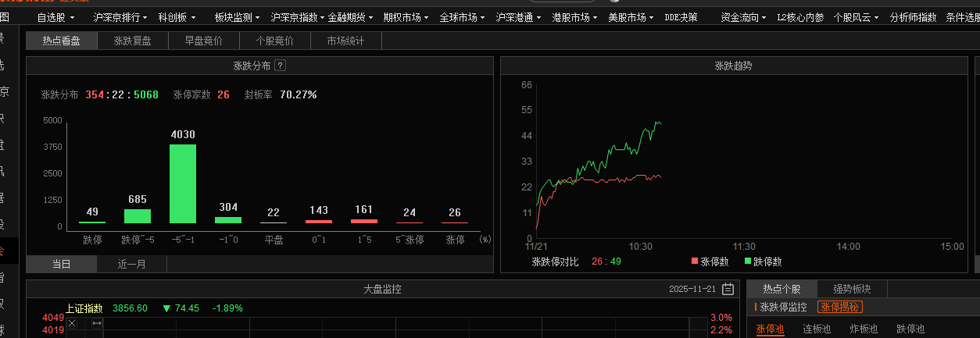Toggle the red 涨停数 legend entry

click(x=710, y=262)
